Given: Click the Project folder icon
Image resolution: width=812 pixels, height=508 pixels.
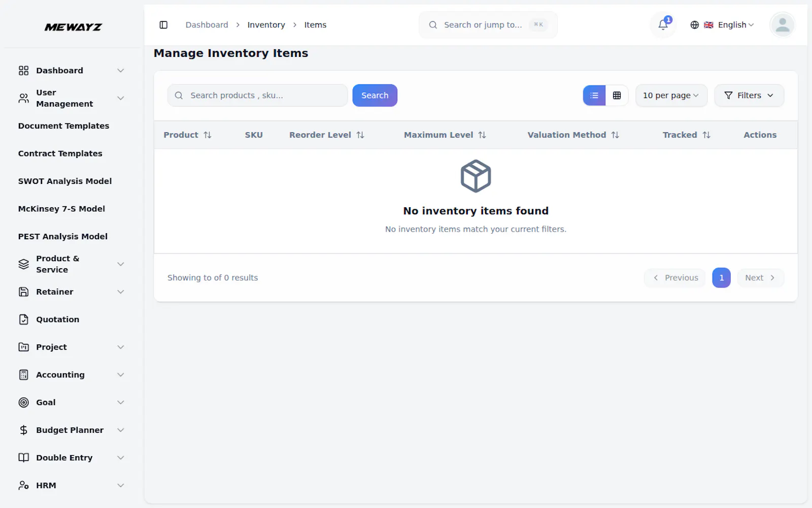Looking at the screenshot, I should (x=23, y=347).
